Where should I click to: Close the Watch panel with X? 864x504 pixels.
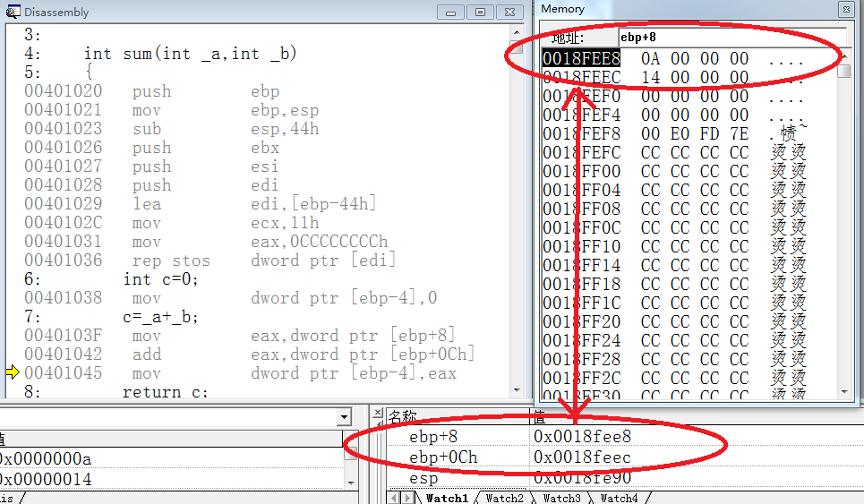378,413
